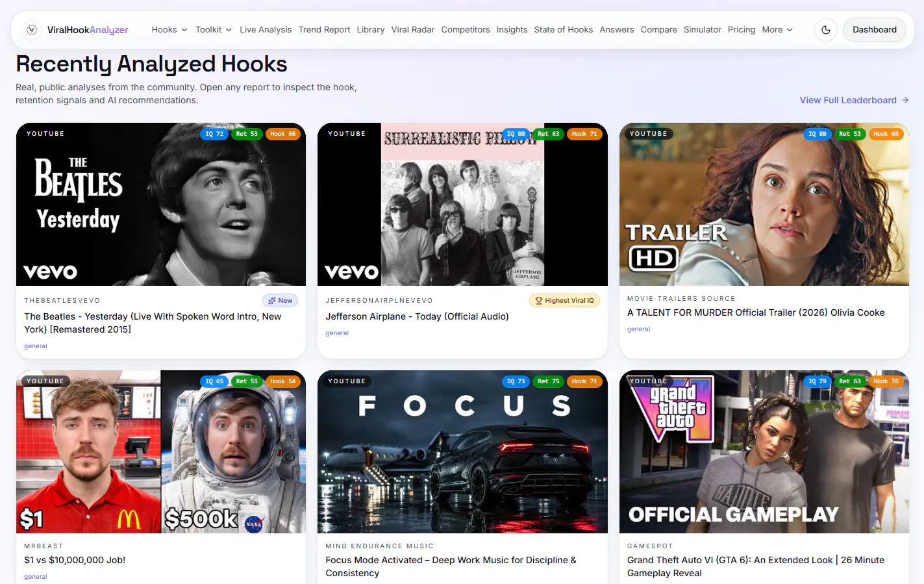Open "Jefferson Airplane - Today (Official Audio)" title

point(417,316)
